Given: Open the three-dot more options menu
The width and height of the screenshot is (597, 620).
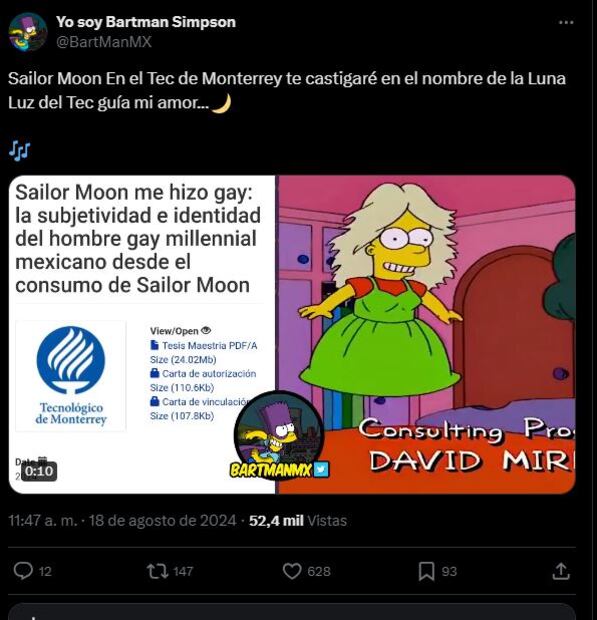Looking at the screenshot, I should coord(566,23).
